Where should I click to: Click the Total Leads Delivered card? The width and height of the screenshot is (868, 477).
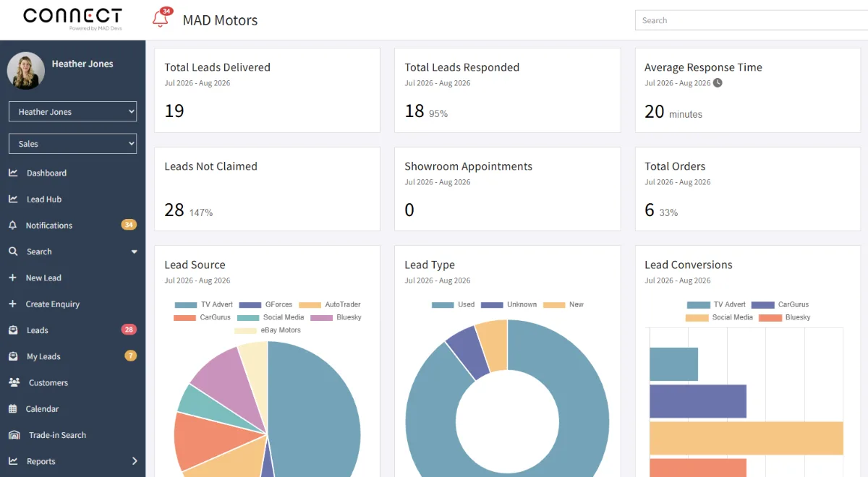[x=267, y=90]
